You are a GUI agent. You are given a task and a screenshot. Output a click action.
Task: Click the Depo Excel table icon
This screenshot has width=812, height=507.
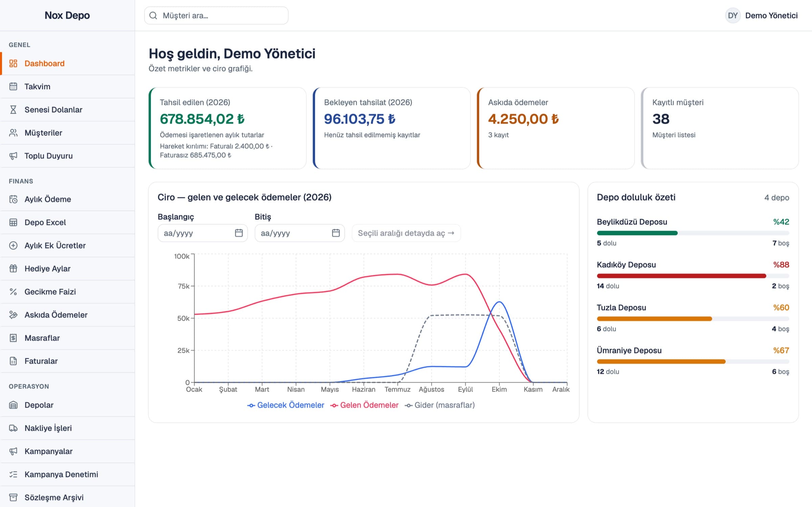(13, 222)
